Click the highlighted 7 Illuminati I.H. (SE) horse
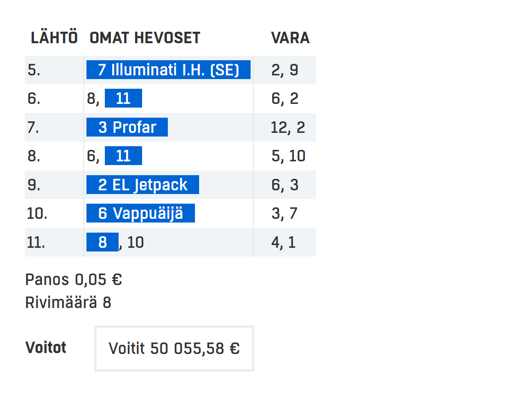 (168, 69)
